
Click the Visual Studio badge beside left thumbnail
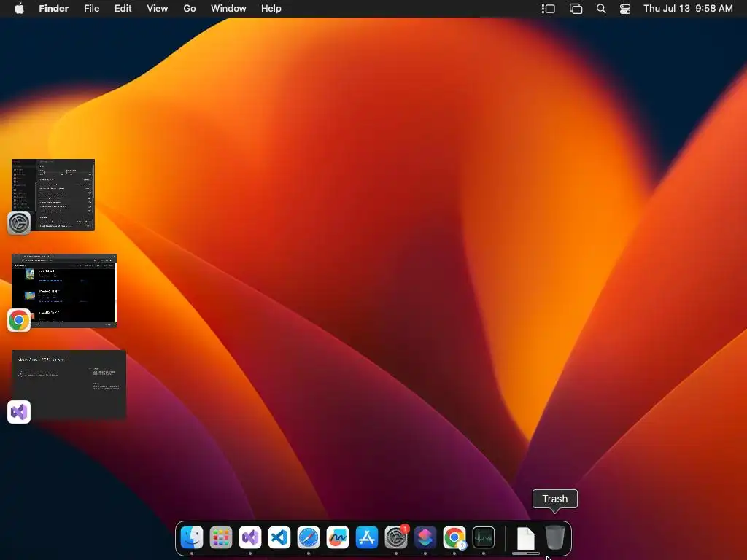coord(19,412)
